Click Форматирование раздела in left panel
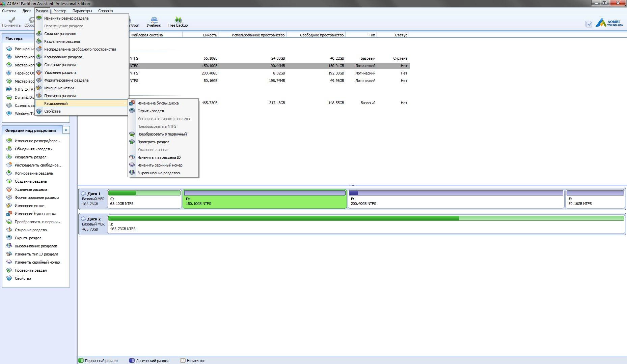 (37, 198)
